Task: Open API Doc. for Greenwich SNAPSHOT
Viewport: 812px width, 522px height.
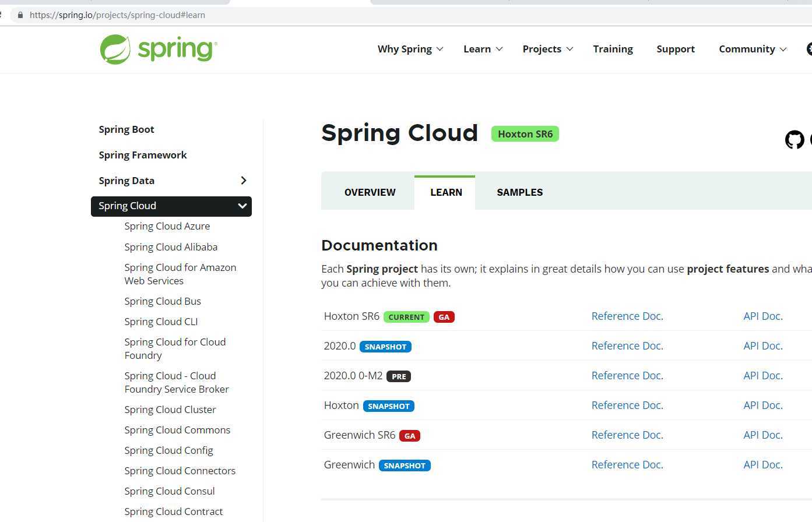Action: point(763,465)
